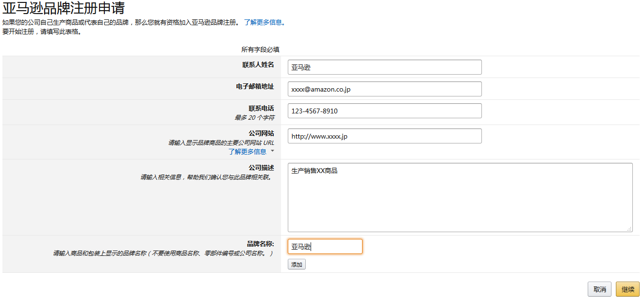Click the 了解更多信息 link in the intro text
The width and height of the screenshot is (644, 300).
pyautogui.click(x=263, y=22)
